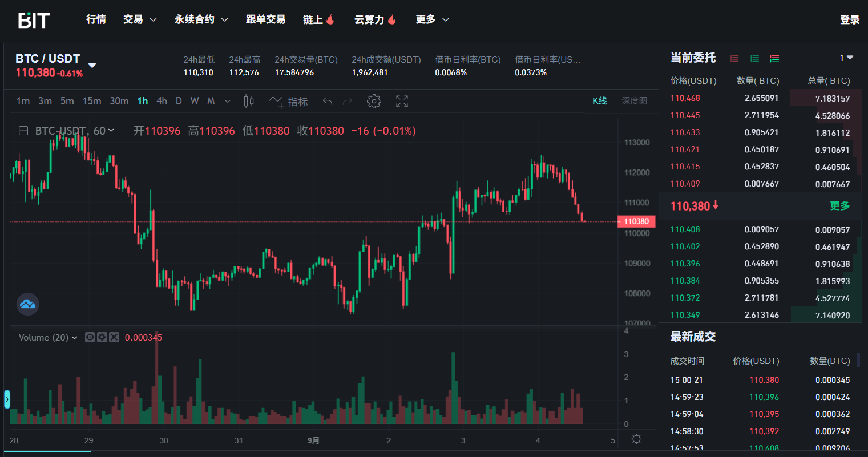Viewport: 868px width, 457px height.
Task: Open the 指标 indicators panel
Action: tap(289, 102)
